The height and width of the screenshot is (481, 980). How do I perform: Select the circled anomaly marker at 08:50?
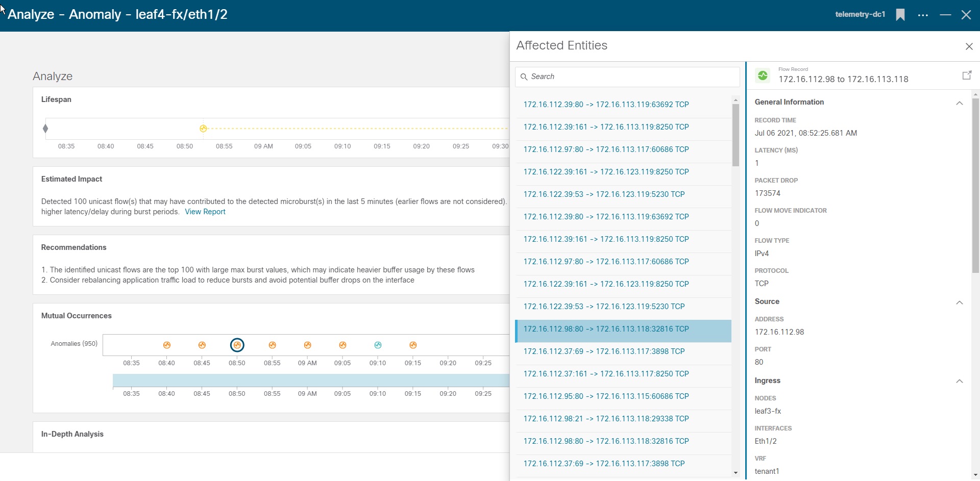coord(237,345)
